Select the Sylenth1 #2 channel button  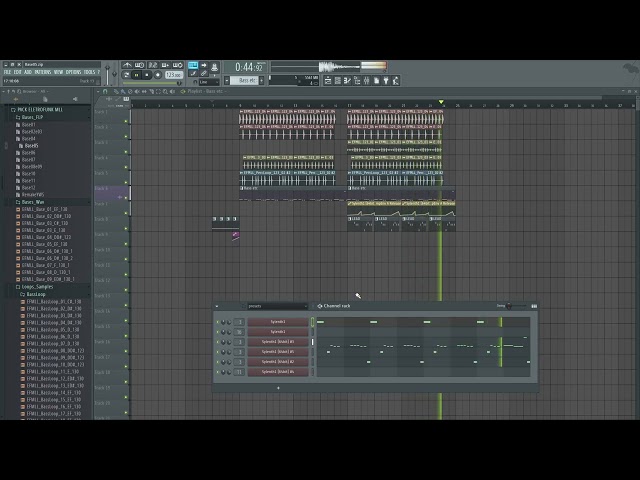click(x=278, y=362)
